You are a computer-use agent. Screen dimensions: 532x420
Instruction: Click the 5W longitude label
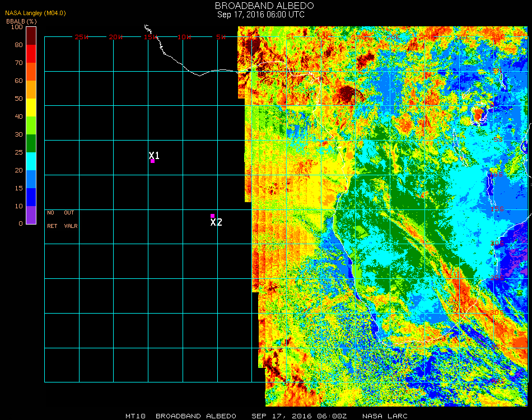tap(221, 37)
